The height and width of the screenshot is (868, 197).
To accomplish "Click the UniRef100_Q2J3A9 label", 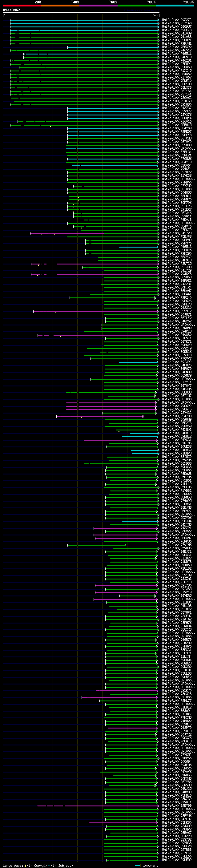I will [176, 826].
